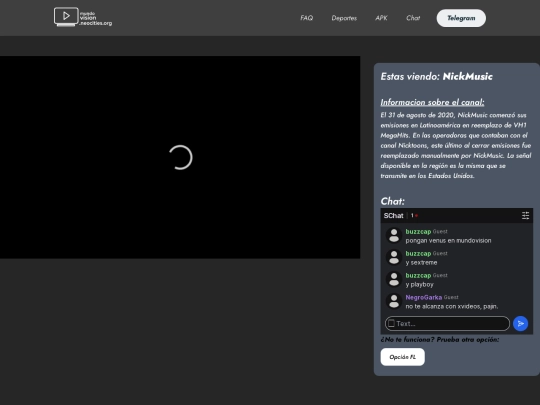Go to the Deportes section

pyautogui.click(x=344, y=18)
